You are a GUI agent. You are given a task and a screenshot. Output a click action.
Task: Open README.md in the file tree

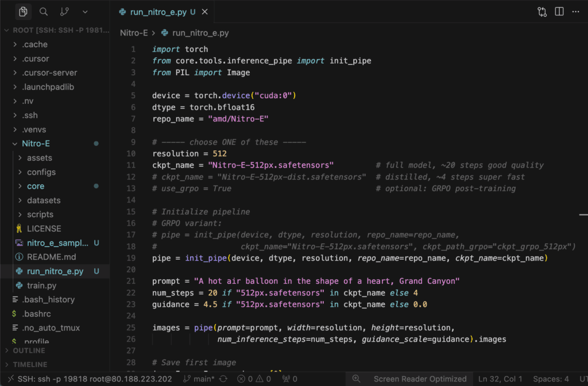[51, 257]
